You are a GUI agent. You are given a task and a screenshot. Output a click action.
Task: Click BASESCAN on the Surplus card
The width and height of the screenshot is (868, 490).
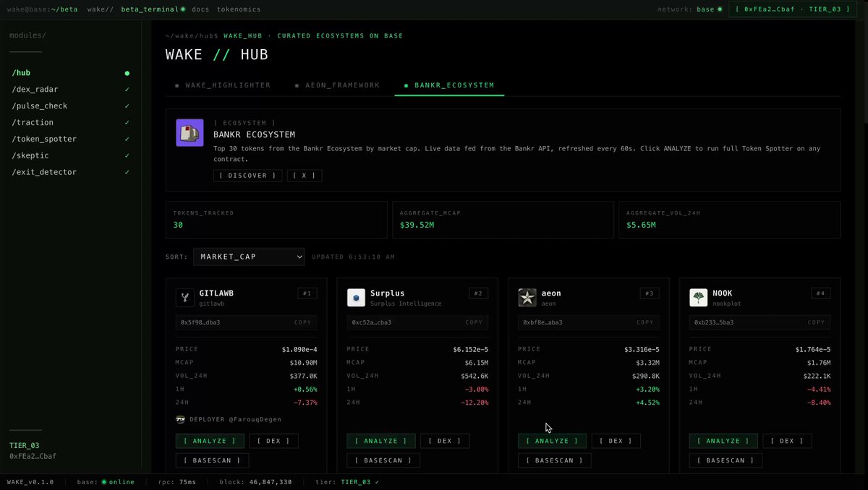(x=383, y=460)
